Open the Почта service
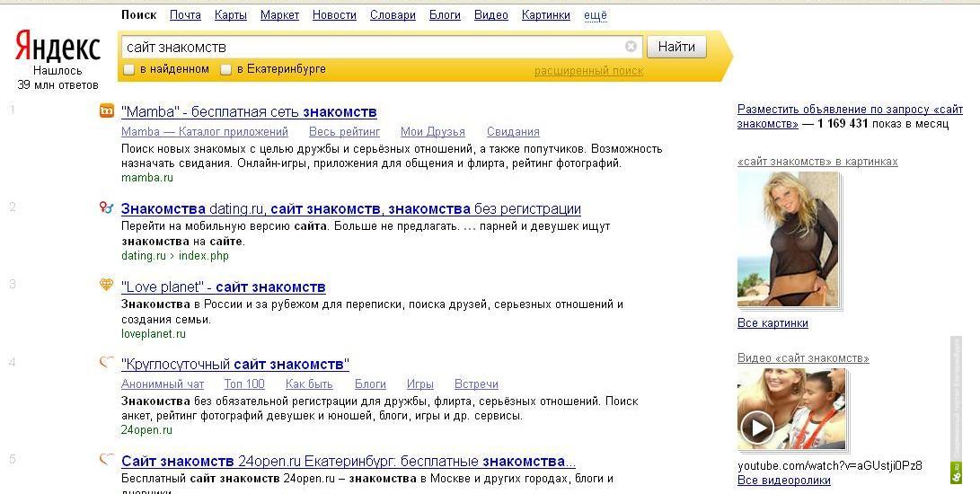This screenshot has width=980, height=494. (x=185, y=15)
